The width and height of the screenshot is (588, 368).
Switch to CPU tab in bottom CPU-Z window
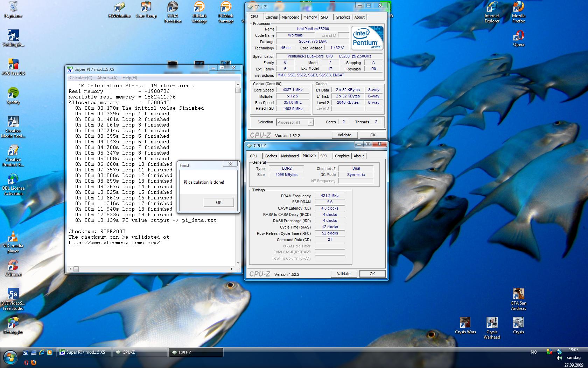coord(253,156)
